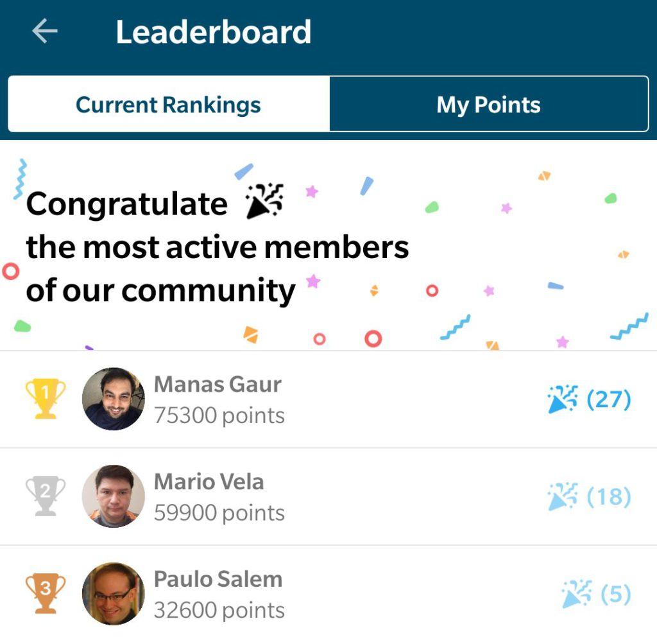The height and width of the screenshot is (644, 657).
Task: Click the bronze third-place trophy icon
Action: pos(46,593)
